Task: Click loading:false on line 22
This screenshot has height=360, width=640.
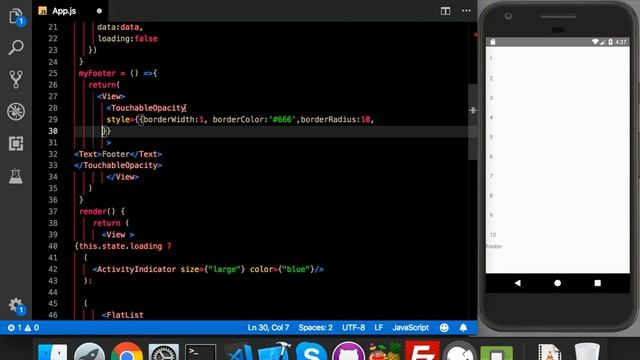Action: tap(127, 39)
